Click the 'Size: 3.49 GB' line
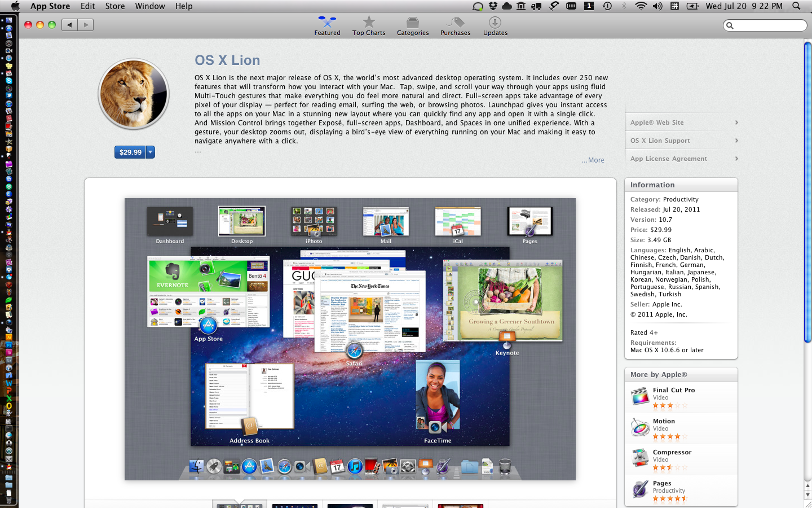812x508 pixels. pyautogui.click(x=651, y=240)
